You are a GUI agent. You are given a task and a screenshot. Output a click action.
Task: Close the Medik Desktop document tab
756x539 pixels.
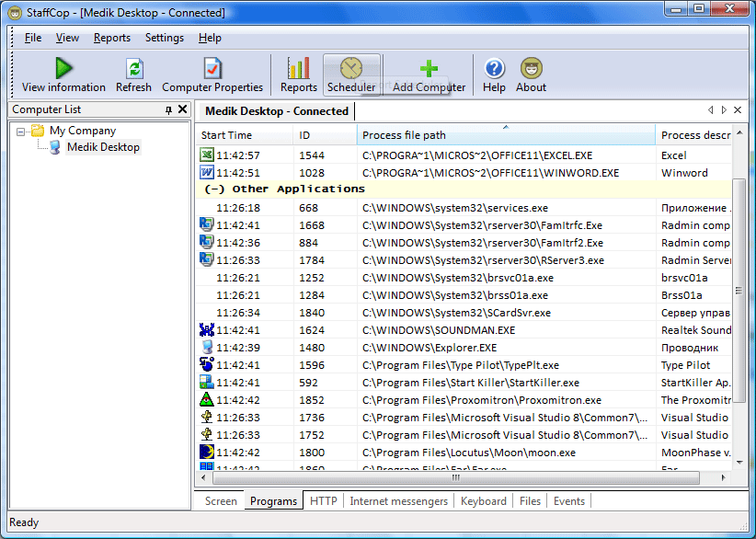pyautogui.click(x=738, y=110)
